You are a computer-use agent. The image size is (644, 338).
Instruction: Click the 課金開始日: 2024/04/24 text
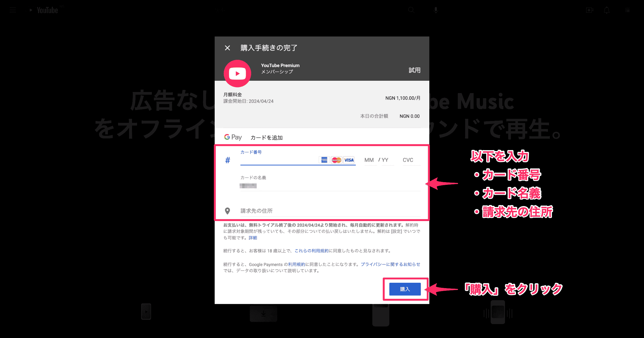[248, 101]
